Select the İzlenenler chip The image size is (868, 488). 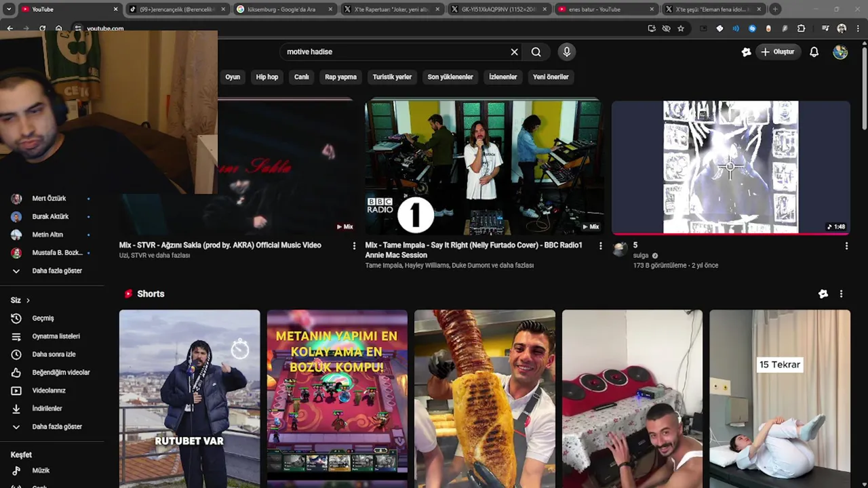503,77
